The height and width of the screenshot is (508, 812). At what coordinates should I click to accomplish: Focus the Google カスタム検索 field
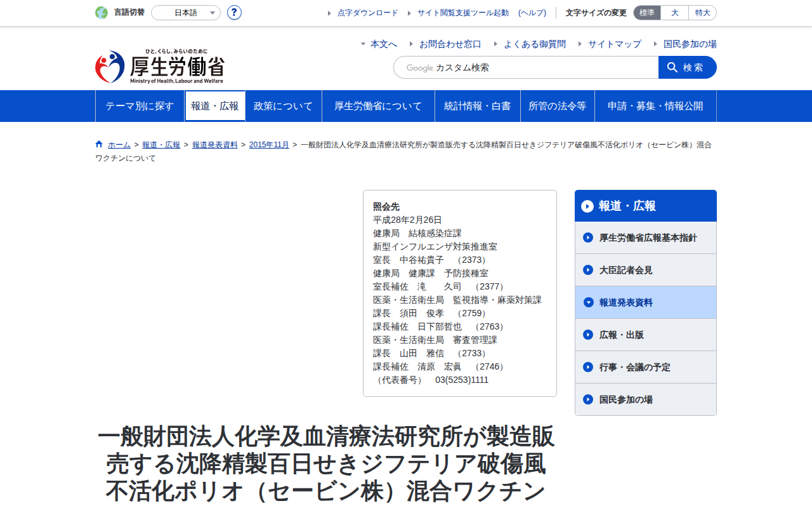526,67
